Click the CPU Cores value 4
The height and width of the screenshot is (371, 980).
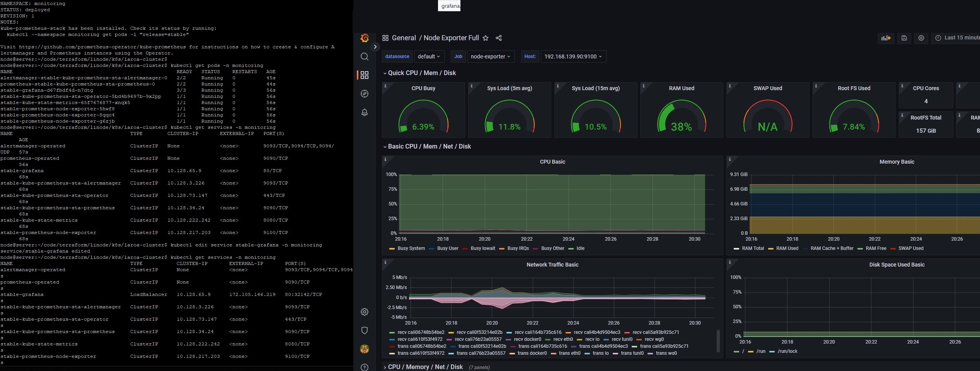[x=926, y=101]
